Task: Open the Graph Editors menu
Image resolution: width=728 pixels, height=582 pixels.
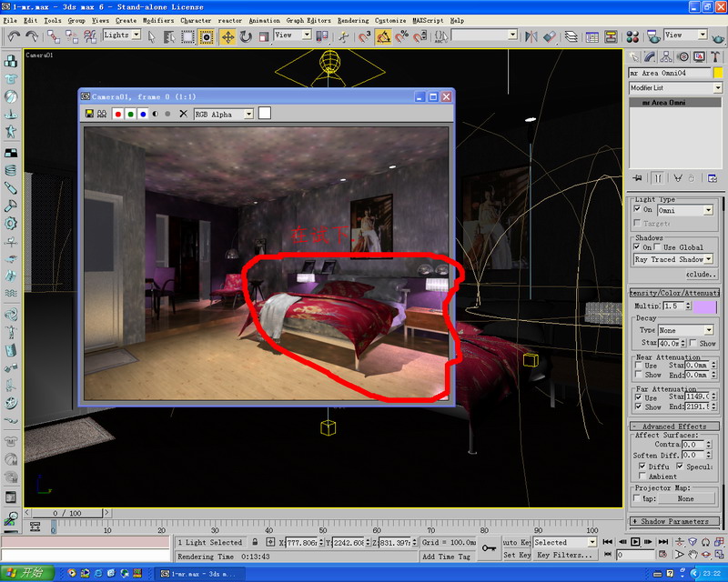Action: (x=308, y=20)
